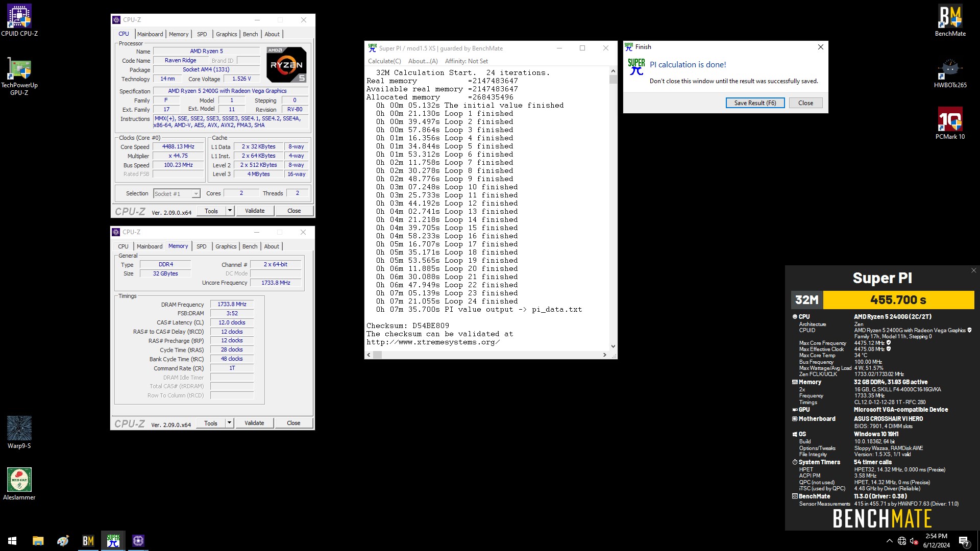Open SPD tab in top CPU-Z window
Viewport: 980px width, 551px height.
(x=202, y=34)
